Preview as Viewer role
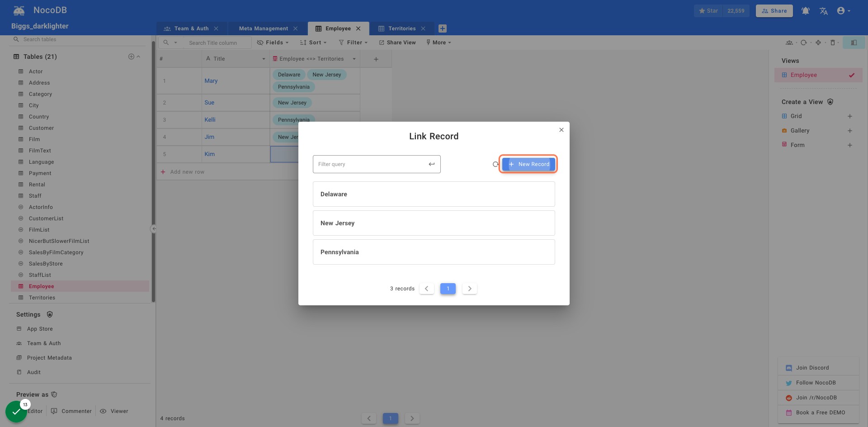 click(114, 411)
